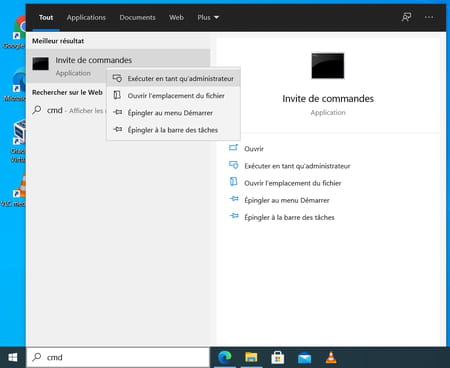Launch Microsoft Edge from the taskbar
This screenshot has height=368, width=450.
[x=225, y=357]
